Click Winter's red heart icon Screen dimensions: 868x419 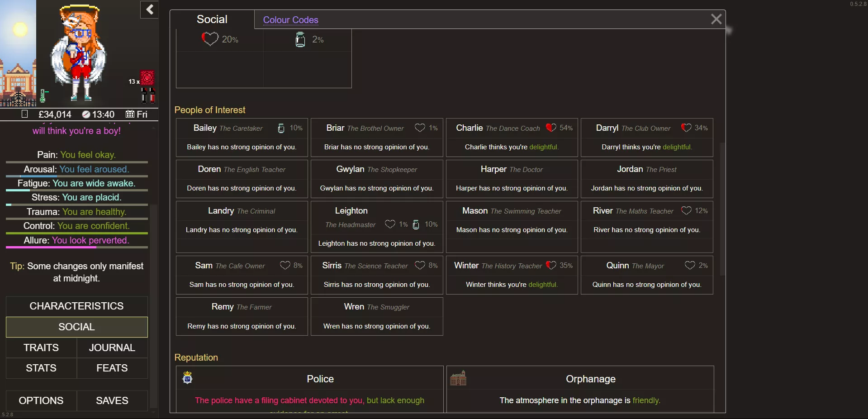[550, 266]
